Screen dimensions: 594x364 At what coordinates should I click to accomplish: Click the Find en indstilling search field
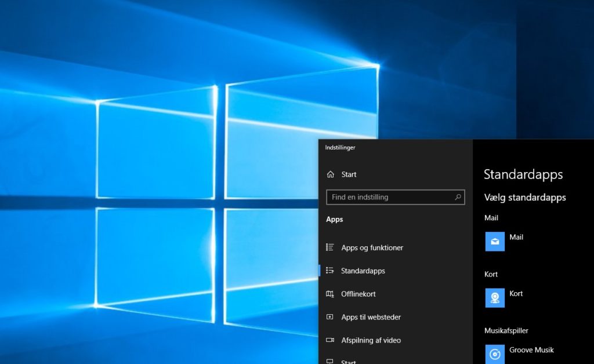tap(389, 197)
